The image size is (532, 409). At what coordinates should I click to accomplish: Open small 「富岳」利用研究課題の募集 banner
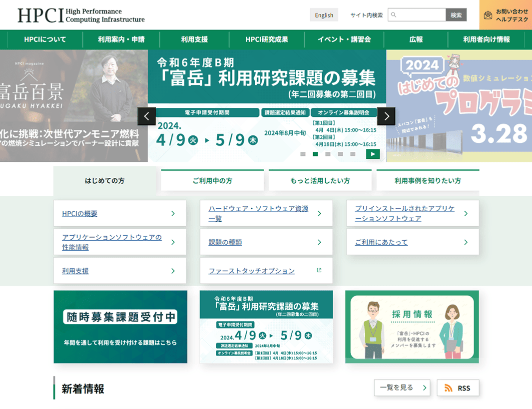click(x=266, y=327)
